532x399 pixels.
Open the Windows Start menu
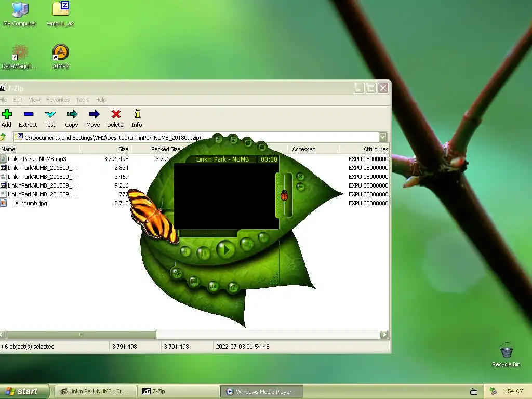(24, 391)
